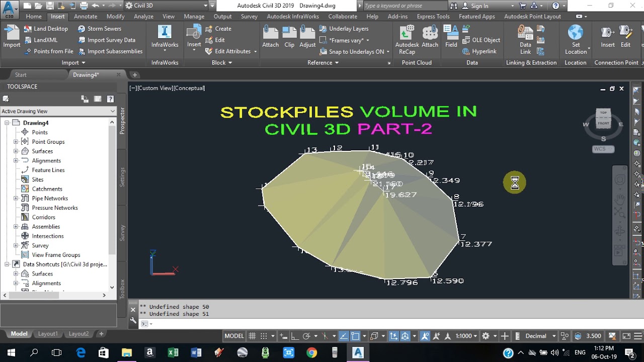Viewport: 644px width, 362px height.
Task: Open Toolspace help icon
Action: (x=110, y=99)
